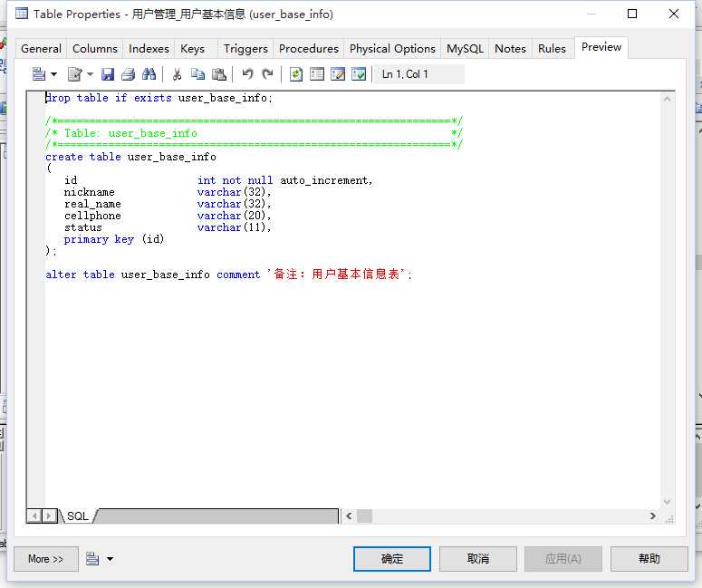Image resolution: width=702 pixels, height=588 pixels.
Task: Open the Physical Options tab
Action: pos(392,48)
